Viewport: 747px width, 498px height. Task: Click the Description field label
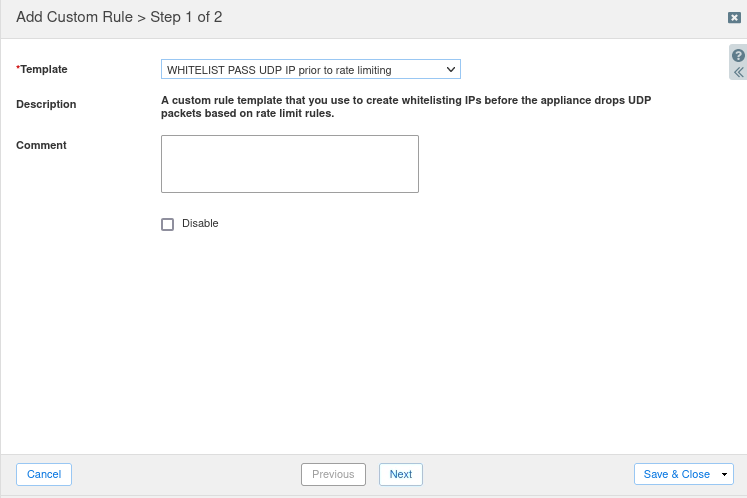pos(46,104)
